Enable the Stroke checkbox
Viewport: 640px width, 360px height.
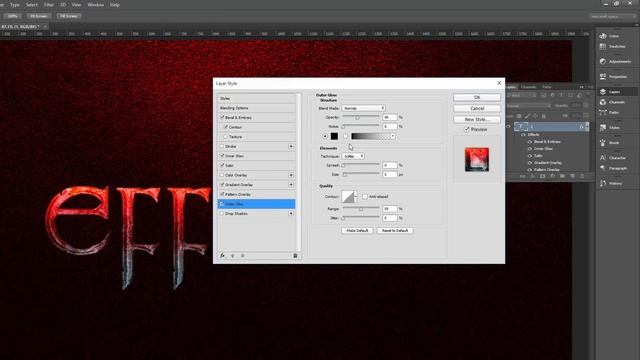tap(222, 146)
